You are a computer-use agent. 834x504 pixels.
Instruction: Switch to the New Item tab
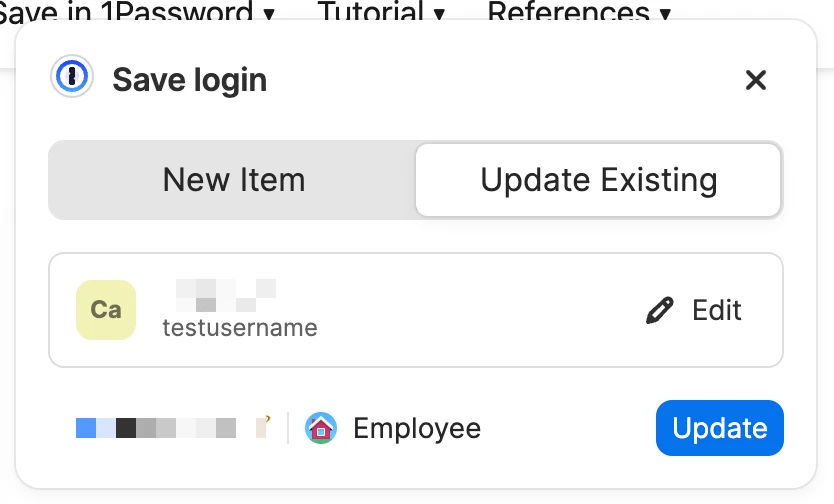pos(234,180)
